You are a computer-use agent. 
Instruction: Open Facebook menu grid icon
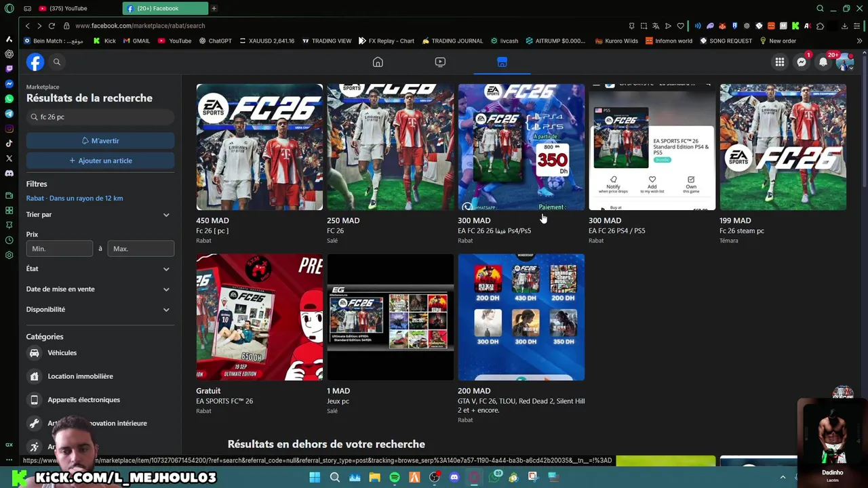point(780,62)
